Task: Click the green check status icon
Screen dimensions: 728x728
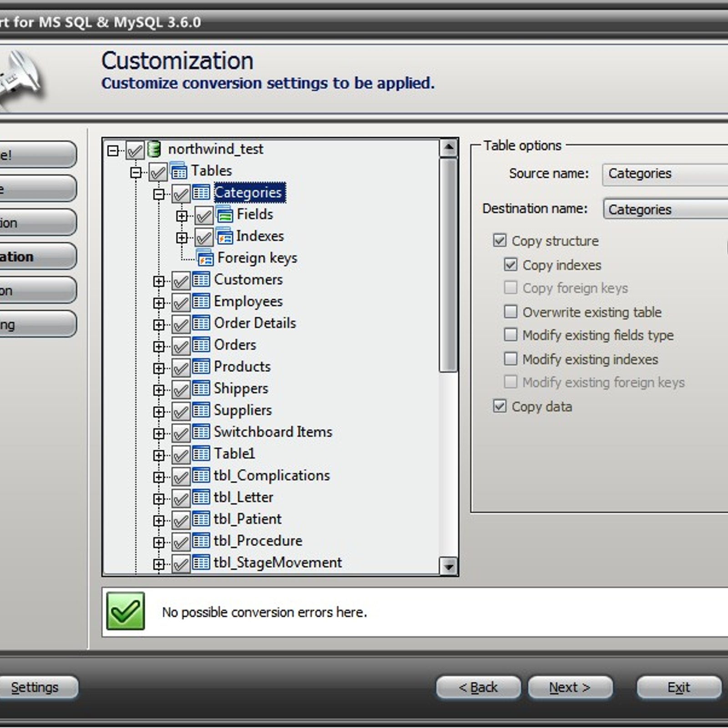Action: point(126,611)
